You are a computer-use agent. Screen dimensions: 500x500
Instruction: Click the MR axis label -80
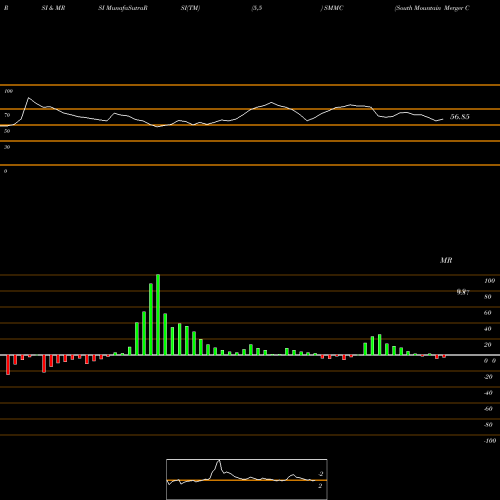[x=488, y=425]
